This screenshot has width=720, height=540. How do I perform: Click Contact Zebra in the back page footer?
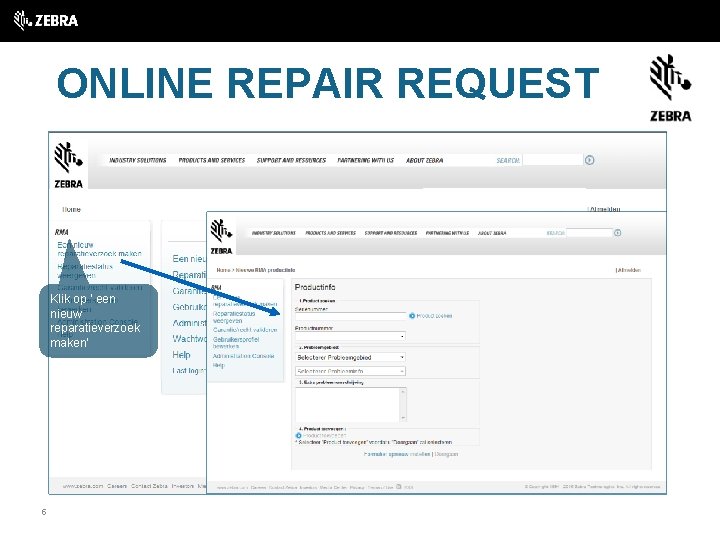(x=149, y=486)
